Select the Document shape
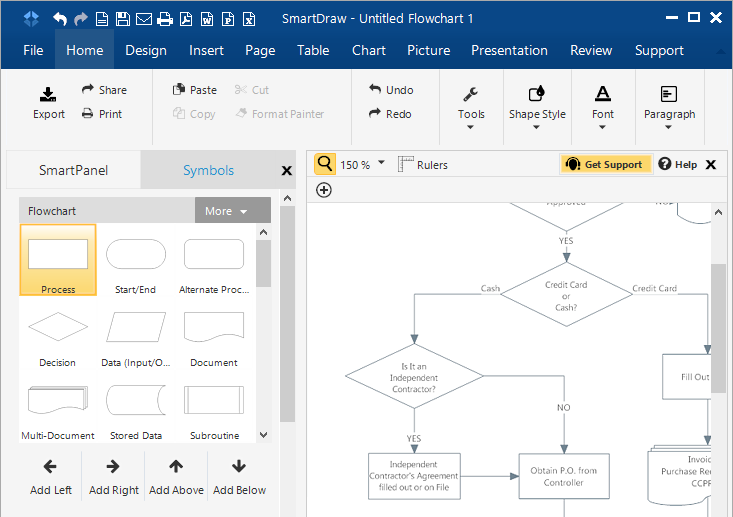The height and width of the screenshot is (517, 733). tap(214, 339)
